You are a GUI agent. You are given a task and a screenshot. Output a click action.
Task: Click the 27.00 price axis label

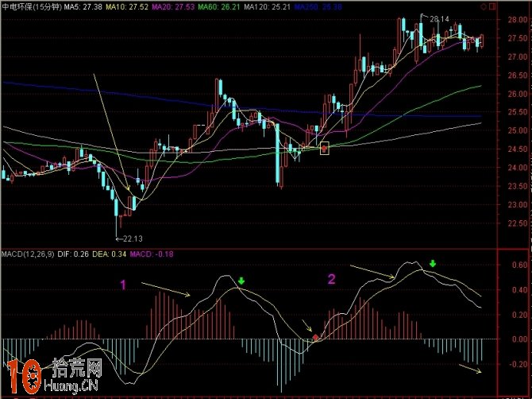[x=518, y=56]
